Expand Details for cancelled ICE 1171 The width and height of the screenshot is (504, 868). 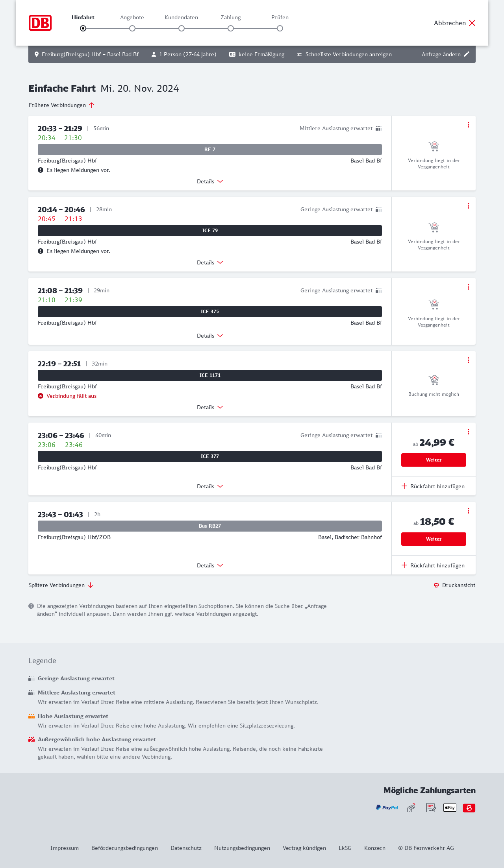(x=210, y=407)
